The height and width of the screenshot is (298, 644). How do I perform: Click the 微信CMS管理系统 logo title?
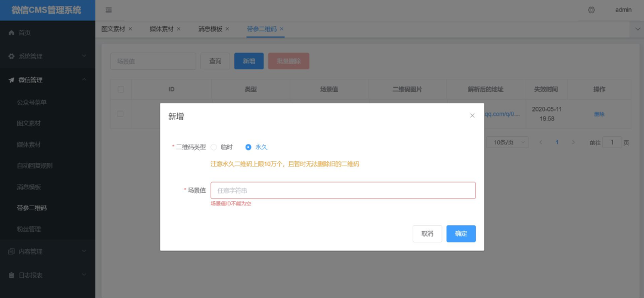pos(47,10)
